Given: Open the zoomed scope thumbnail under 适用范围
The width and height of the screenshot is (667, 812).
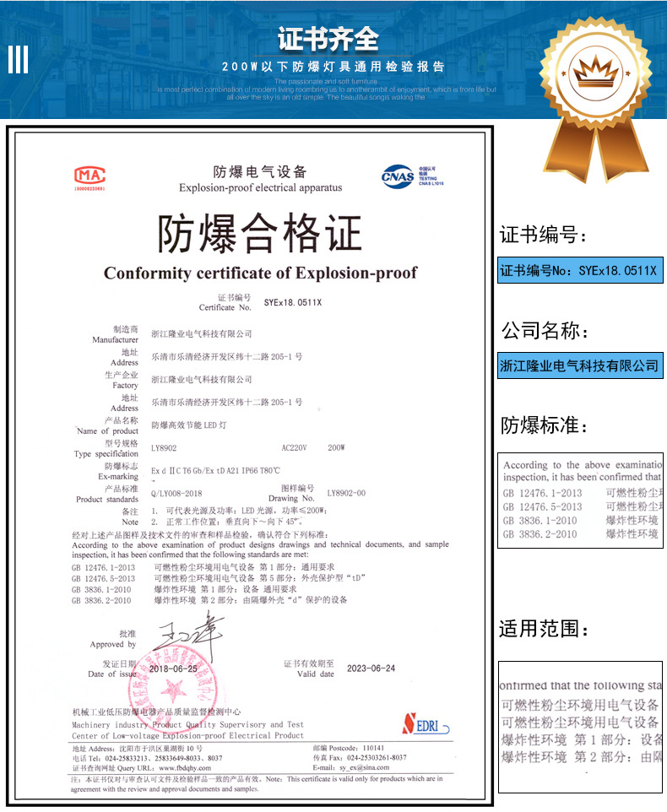Looking at the screenshot, I should (581, 727).
